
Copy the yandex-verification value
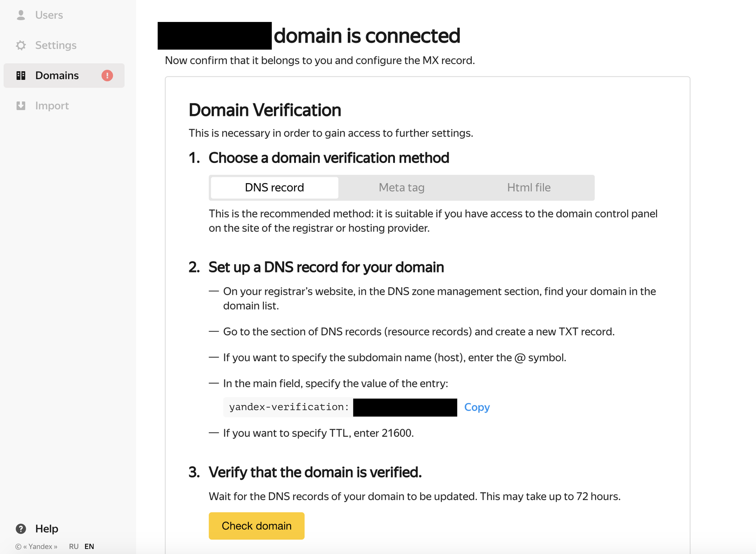click(x=477, y=407)
